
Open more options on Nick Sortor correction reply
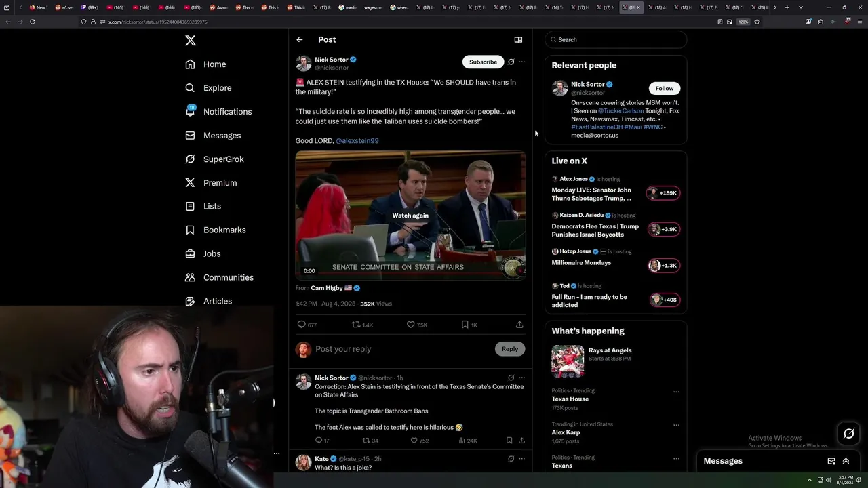click(x=521, y=378)
